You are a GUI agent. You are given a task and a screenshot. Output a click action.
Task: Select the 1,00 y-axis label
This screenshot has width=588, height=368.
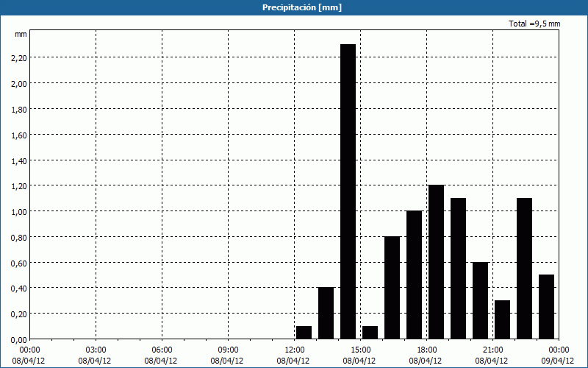pyautogui.click(x=21, y=211)
